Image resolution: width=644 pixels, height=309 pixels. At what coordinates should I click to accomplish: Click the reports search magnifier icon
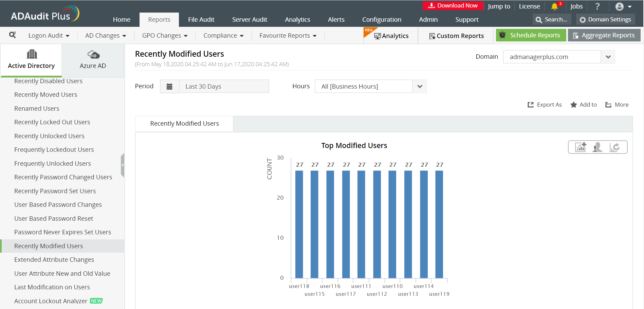13,35
